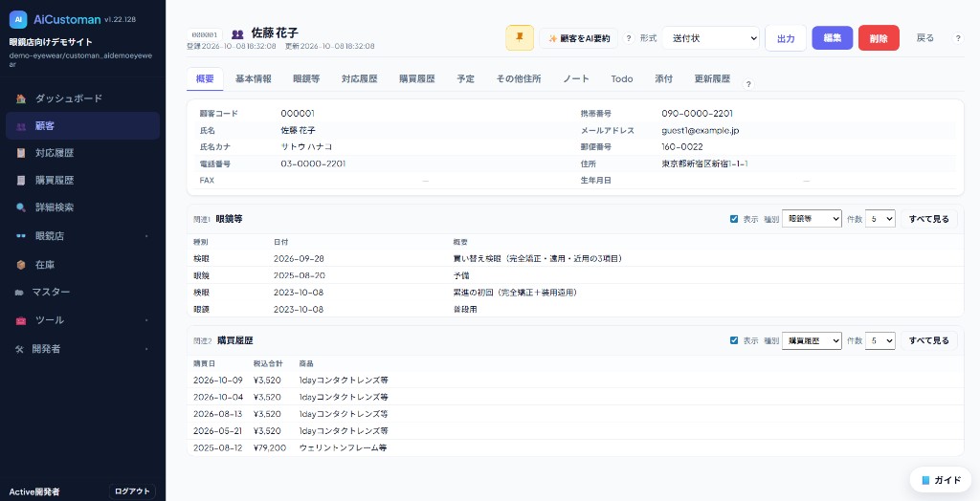Select the 概要 tab
980x501 pixels.
(205, 78)
